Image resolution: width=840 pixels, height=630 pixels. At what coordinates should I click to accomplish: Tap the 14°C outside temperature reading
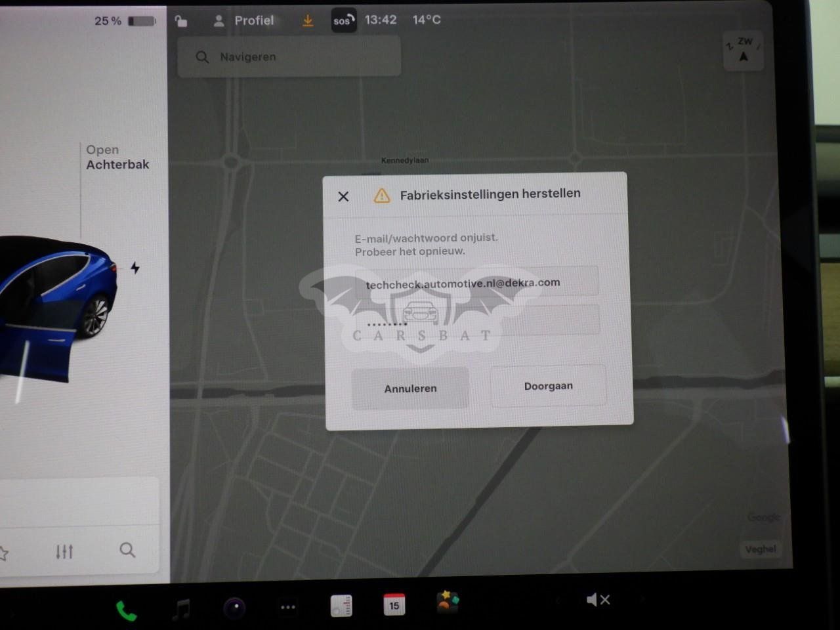427,20
